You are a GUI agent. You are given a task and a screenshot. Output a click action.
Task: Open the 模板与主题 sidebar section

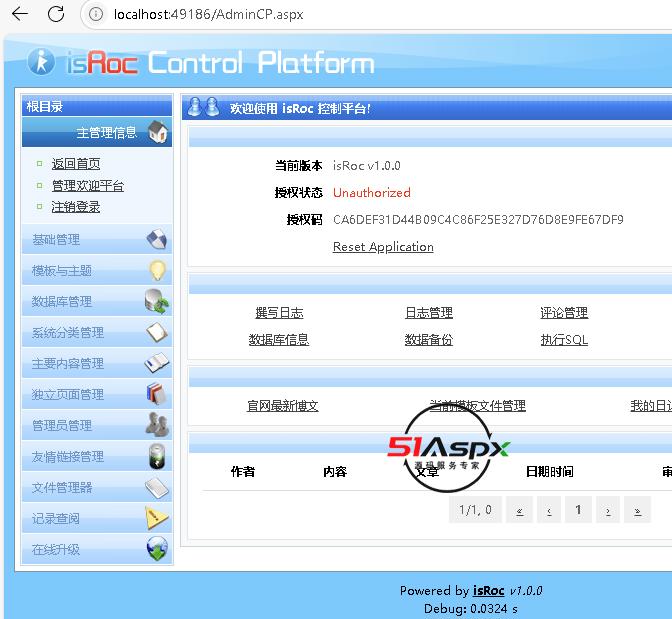click(x=97, y=270)
